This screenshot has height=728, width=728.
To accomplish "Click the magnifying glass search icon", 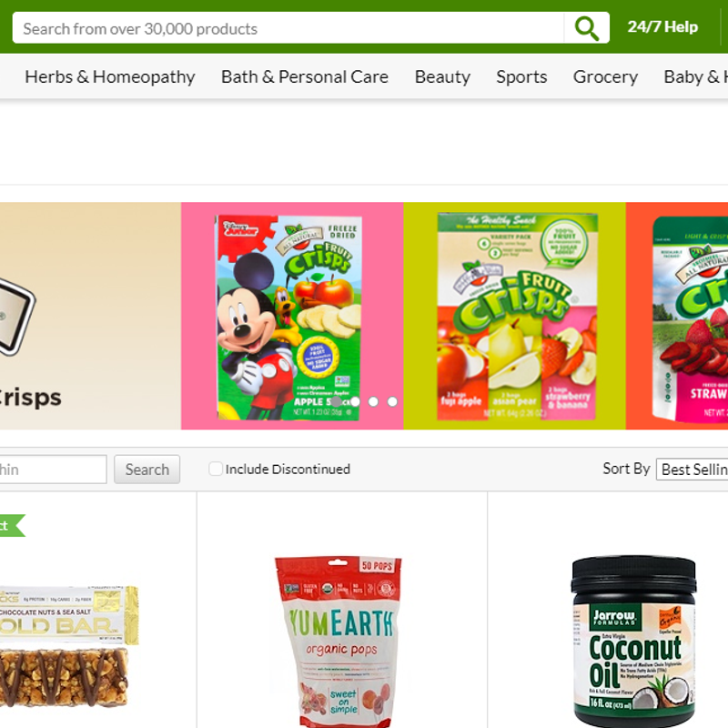I will 586,28.
